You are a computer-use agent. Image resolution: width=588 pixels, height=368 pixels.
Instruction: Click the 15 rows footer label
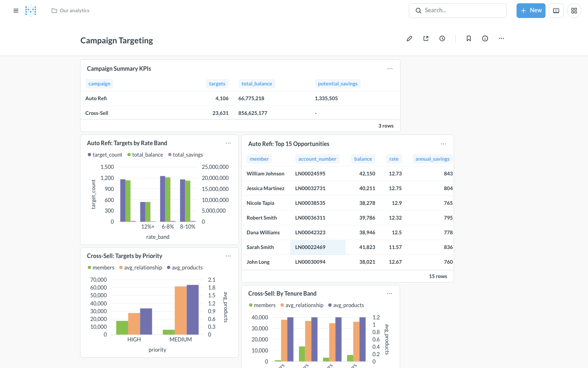(438, 276)
